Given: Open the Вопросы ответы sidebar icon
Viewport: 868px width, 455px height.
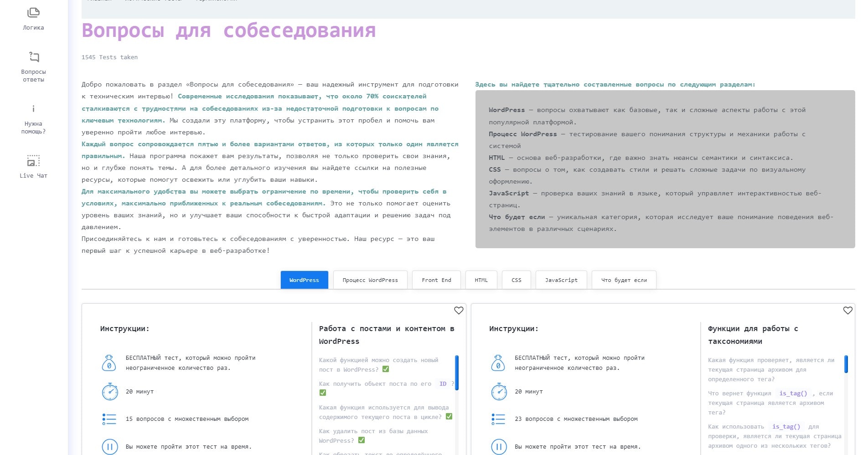Looking at the screenshot, I should tap(34, 57).
